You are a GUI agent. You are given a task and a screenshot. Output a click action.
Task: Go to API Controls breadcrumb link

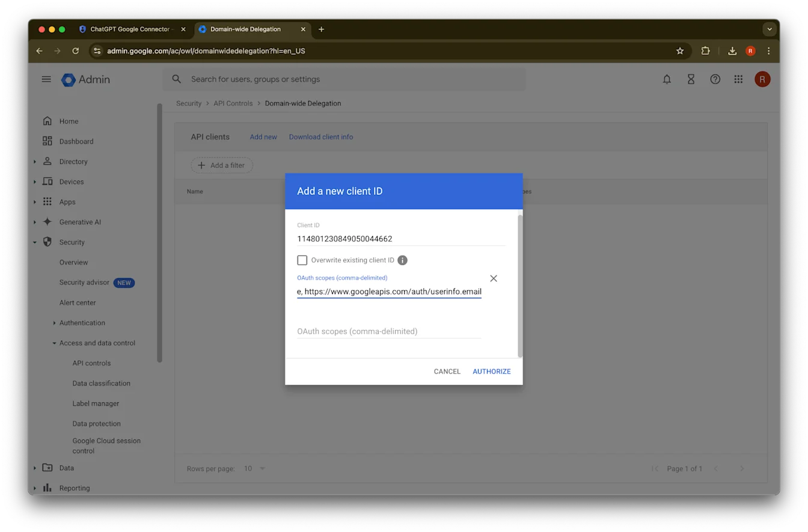pyautogui.click(x=233, y=103)
